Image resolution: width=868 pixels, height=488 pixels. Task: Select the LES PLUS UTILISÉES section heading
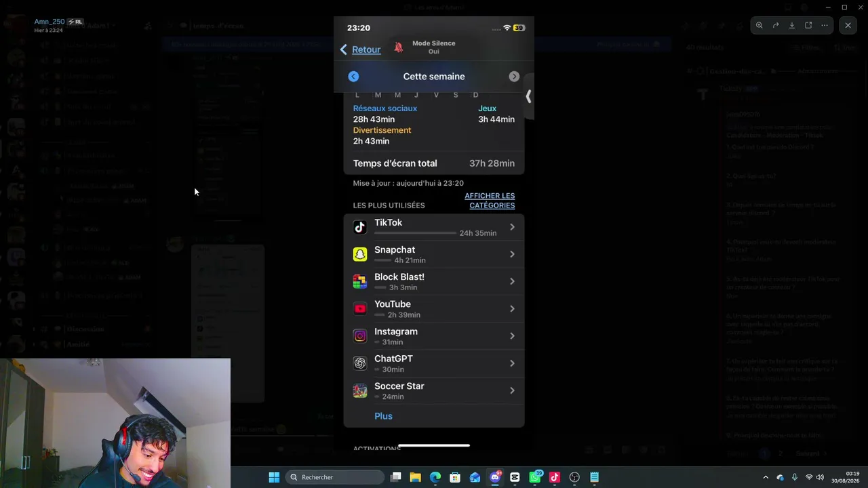tap(389, 205)
